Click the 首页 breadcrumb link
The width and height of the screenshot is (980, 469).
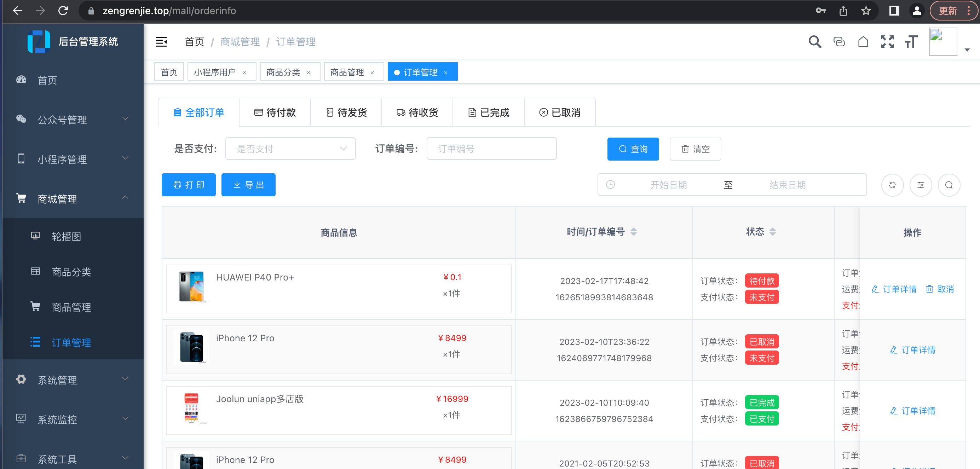click(194, 42)
